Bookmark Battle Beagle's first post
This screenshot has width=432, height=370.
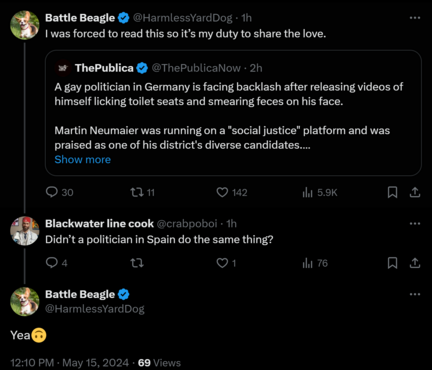pyautogui.click(x=392, y=192)
